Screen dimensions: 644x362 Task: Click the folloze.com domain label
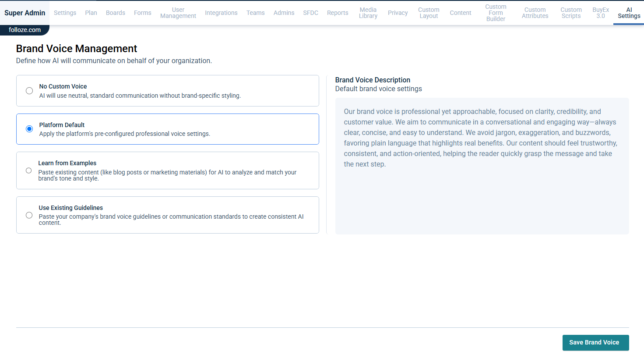coord(25,30)
